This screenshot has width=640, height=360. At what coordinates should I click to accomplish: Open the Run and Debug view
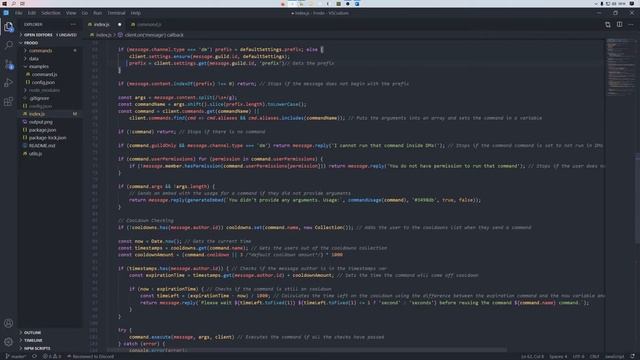[8, 83]
